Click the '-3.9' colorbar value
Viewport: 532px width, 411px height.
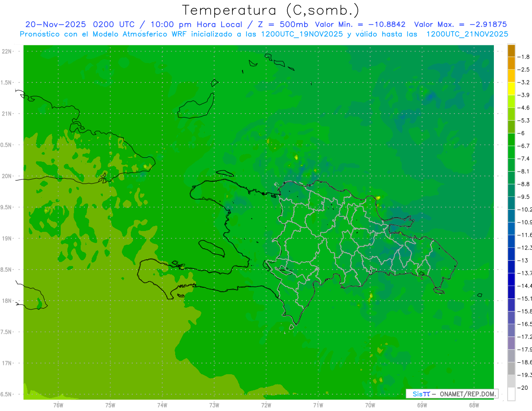524,95
